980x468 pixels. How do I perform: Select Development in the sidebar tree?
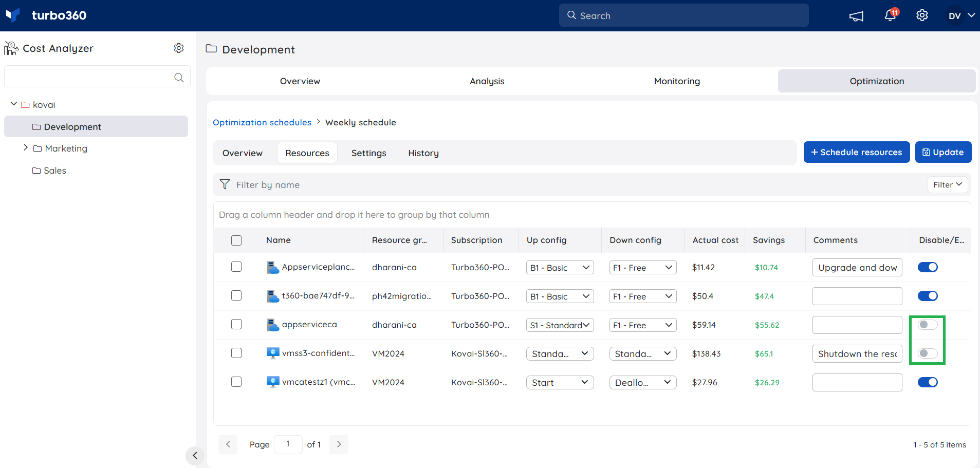[96, 126]
